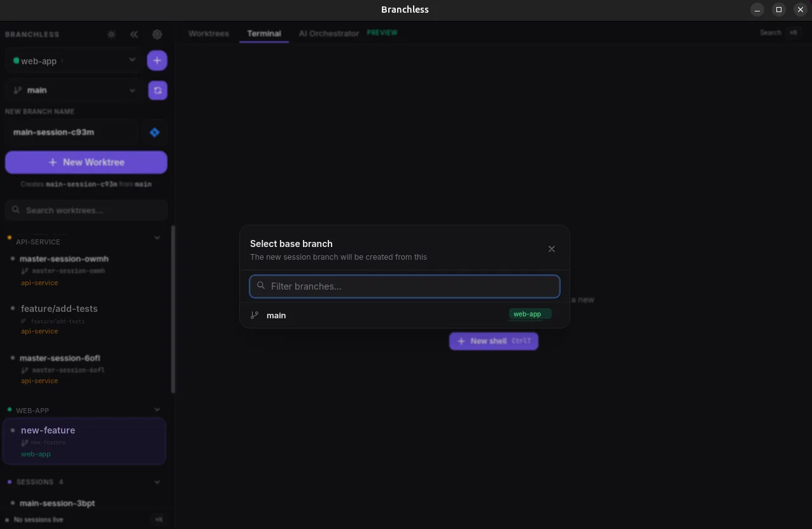The height and width of the screenshot is (529, 812).
Task: Maximize the Branchless window
Action: pos(779,10)
